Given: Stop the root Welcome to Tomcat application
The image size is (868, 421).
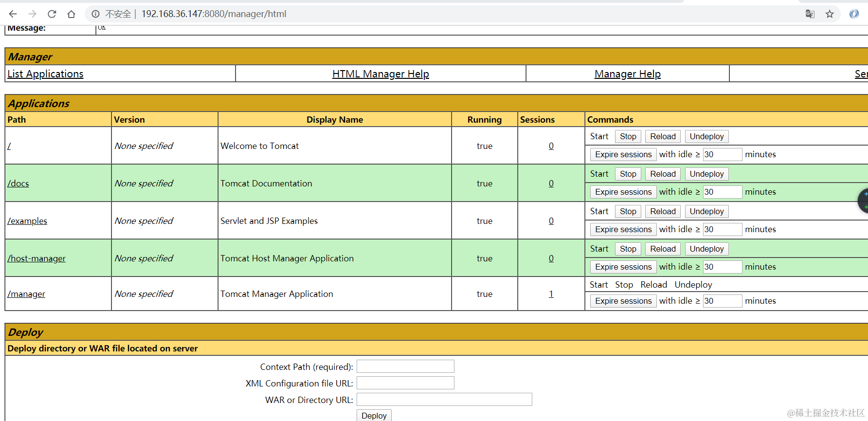Looking at the screenshot, I should tap(628, 136).
